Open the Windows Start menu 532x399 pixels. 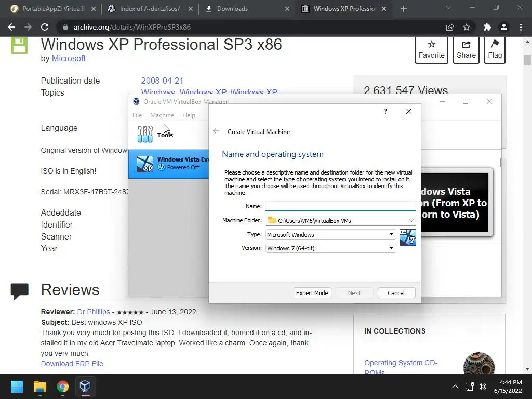click(x=17, y=387)
